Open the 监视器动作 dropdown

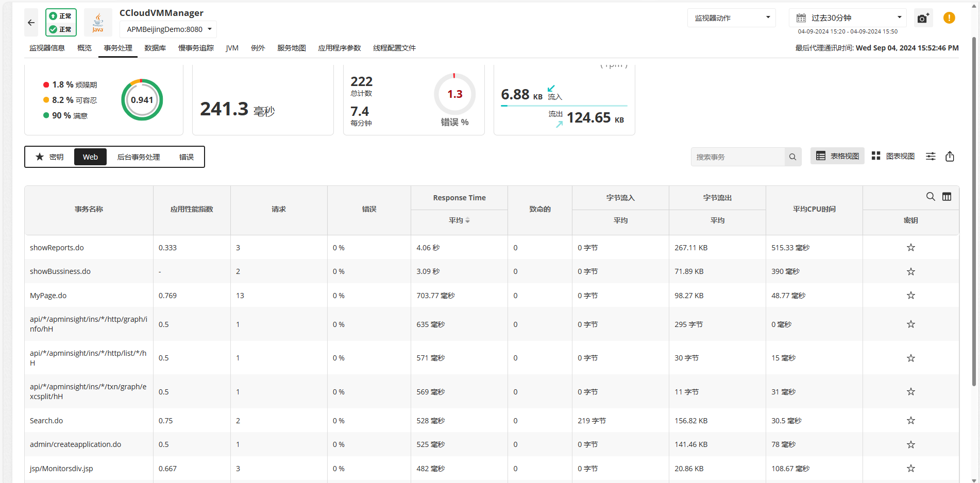click(x=731, y=18)
